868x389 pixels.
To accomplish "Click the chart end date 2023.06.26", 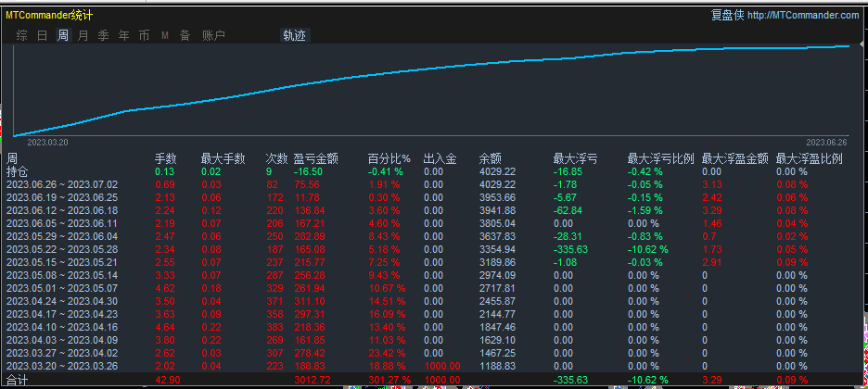I will 826,142.
